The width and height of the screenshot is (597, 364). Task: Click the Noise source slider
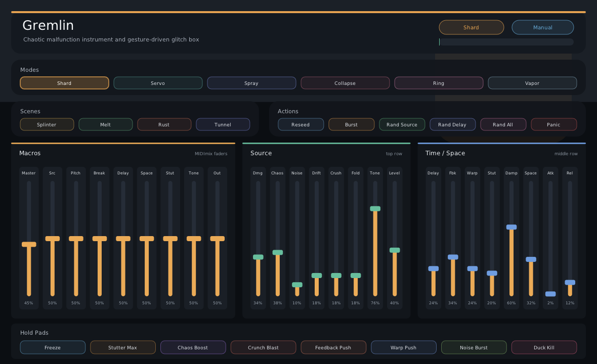297,285
